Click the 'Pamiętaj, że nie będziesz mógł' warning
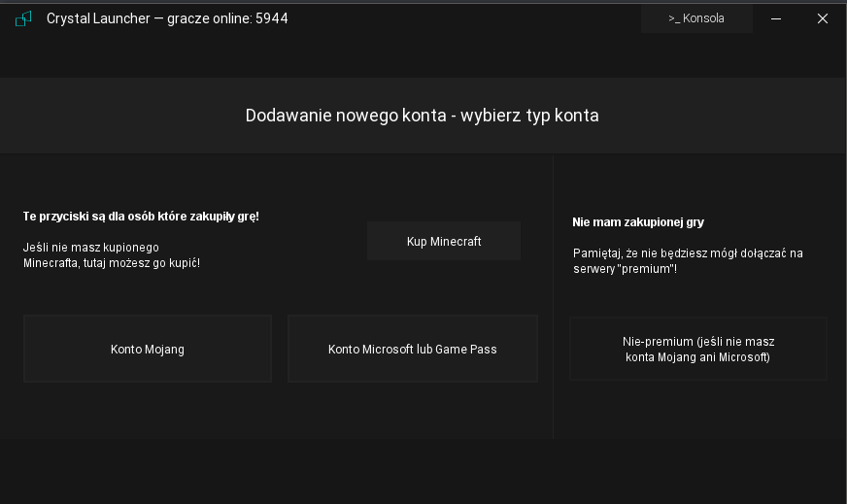The height and width of the screenshot is (504, 847). point(688,253)
